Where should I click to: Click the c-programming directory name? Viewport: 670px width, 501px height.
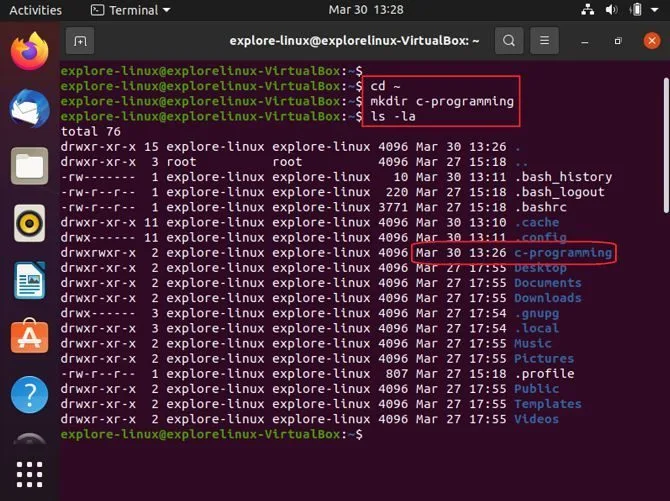(x=563, y=253)
